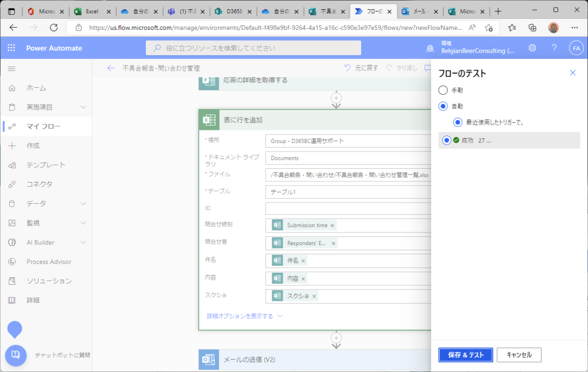Open the ファイル path picker field
The height and width of the screenshot is (372, 588).
(348, 175)
